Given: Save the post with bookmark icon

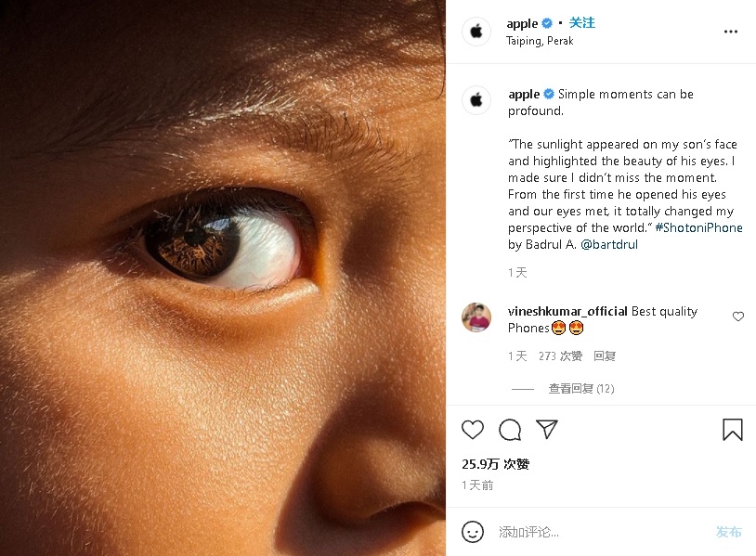Looking at the screenshot, I should coord(732,430).
